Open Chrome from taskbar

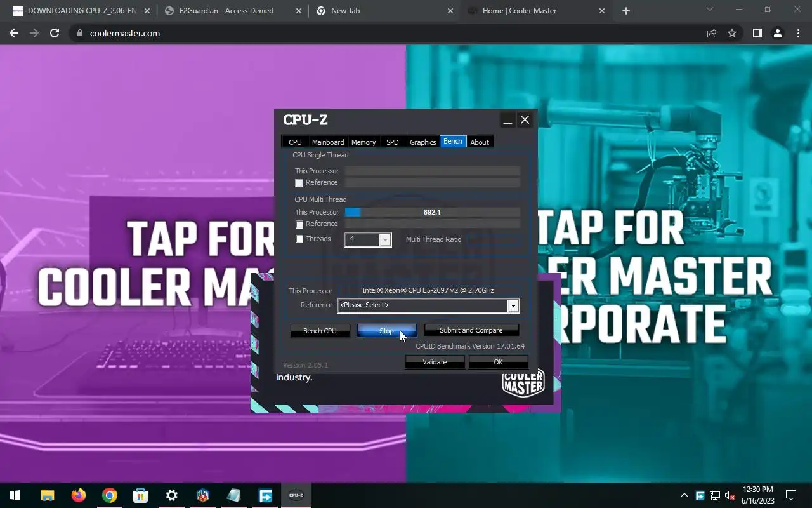click(110, 495)
